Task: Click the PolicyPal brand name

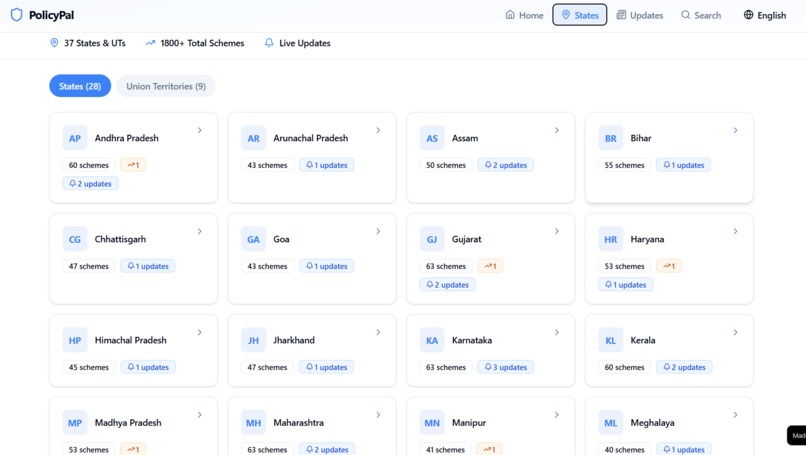Action: (x=51, y=15)
